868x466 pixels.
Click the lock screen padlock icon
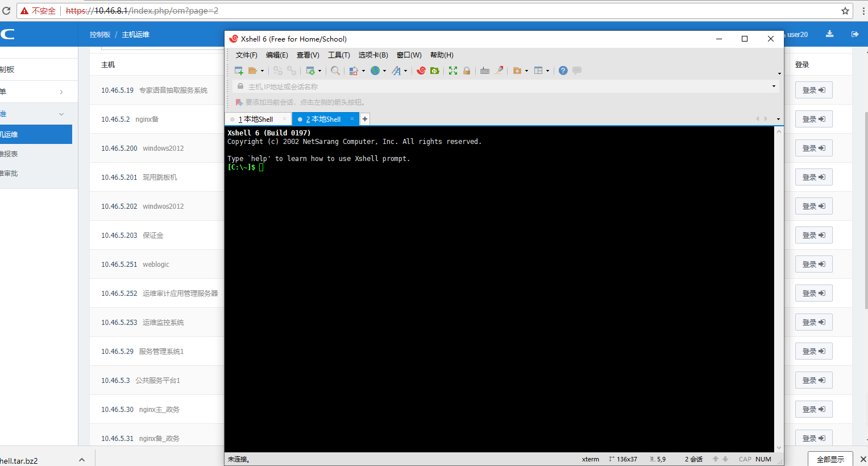tap(467, 71)
